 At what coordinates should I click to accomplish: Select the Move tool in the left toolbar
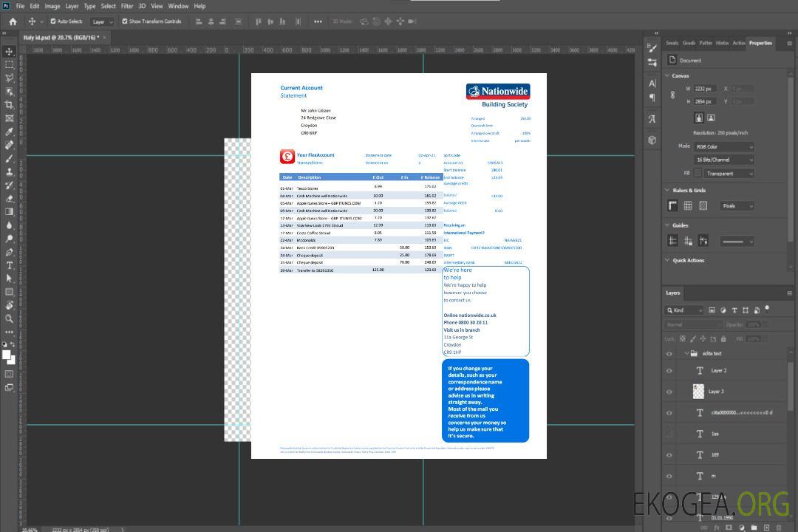[9, 52]
